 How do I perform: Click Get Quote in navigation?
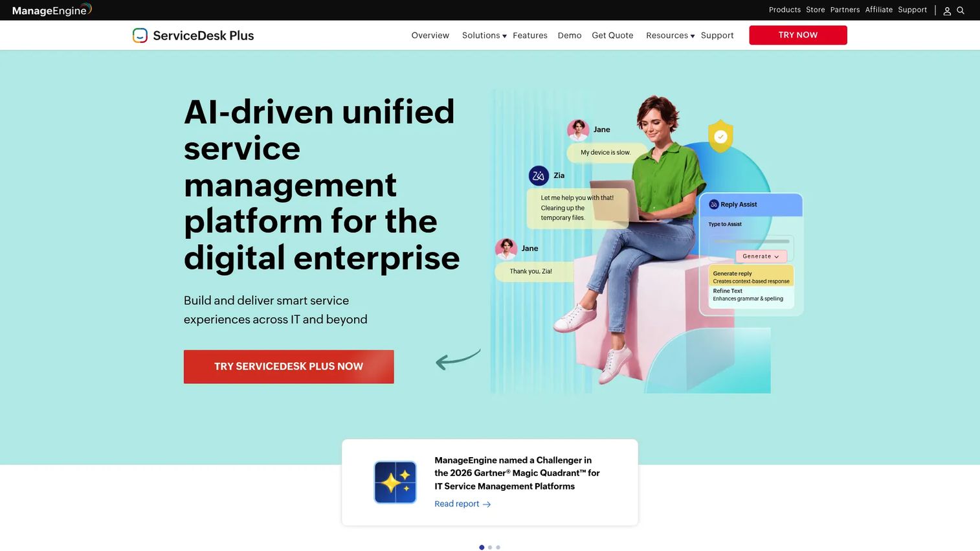point(612,36)
